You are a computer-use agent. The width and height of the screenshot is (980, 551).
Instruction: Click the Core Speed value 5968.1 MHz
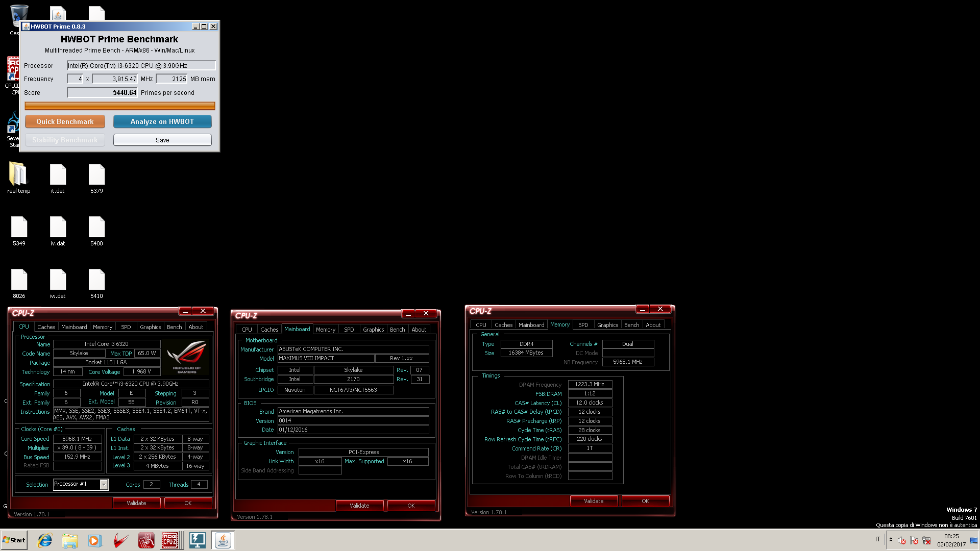(78, 439)
